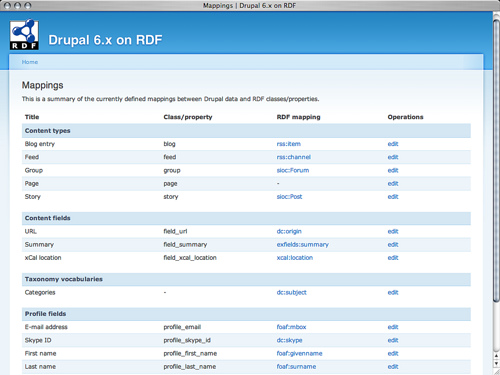Open the Home breadcrumb link
Viewport: 500px width, 375px height.
pos(30,62)
